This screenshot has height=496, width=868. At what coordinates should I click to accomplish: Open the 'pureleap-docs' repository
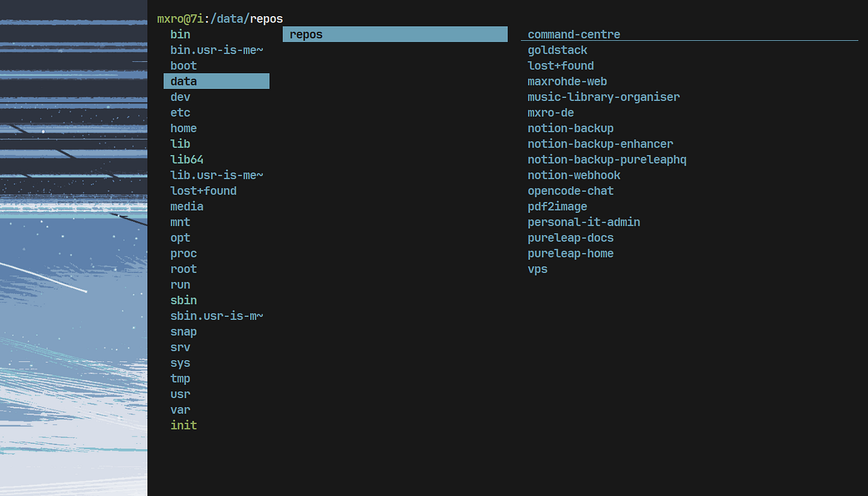tap(570, 237)
